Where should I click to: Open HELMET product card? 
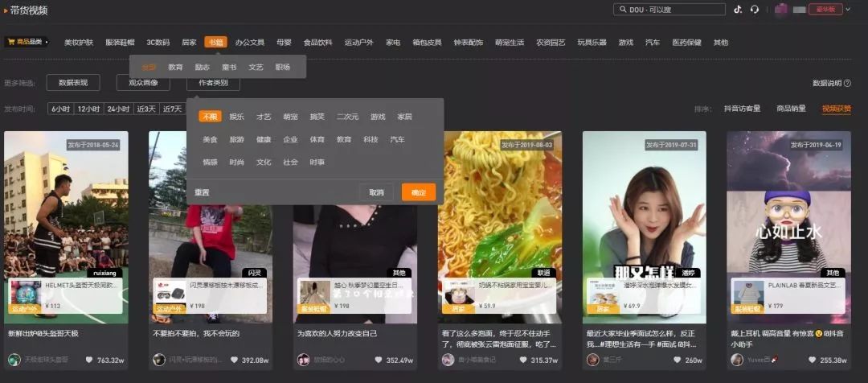(x=65, y=296)
